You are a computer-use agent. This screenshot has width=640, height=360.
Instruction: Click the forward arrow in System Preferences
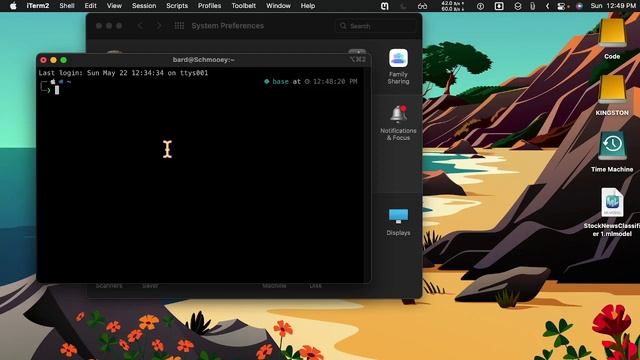[x=159, y=26]
